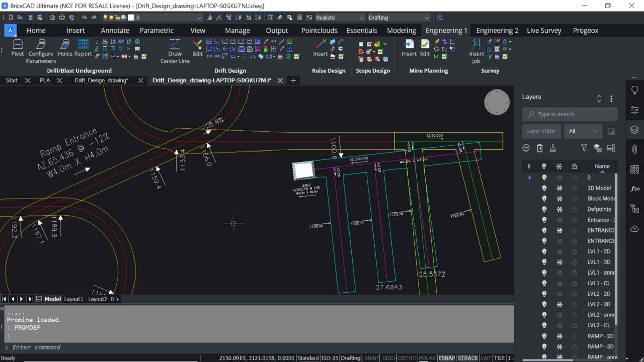Click Insert in the Raise Design panel
This screenshot has width=644, height=362.
pos(320,49)
